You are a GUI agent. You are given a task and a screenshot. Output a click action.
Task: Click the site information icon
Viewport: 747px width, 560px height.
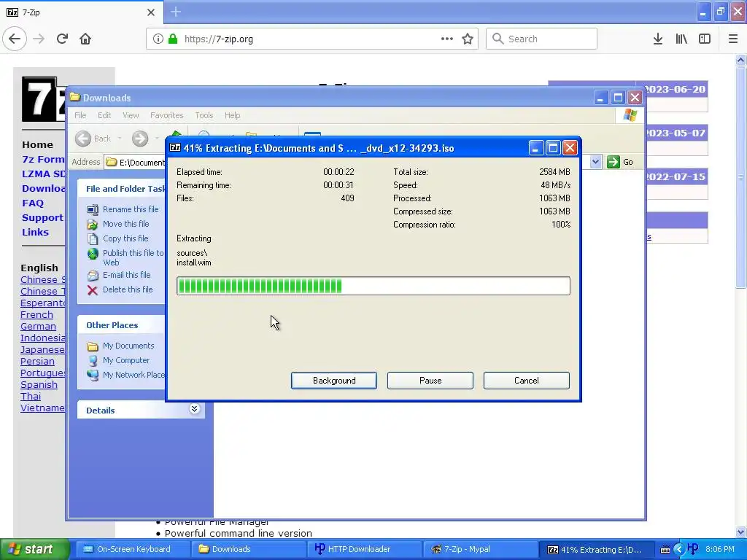[x=158, y=39]
